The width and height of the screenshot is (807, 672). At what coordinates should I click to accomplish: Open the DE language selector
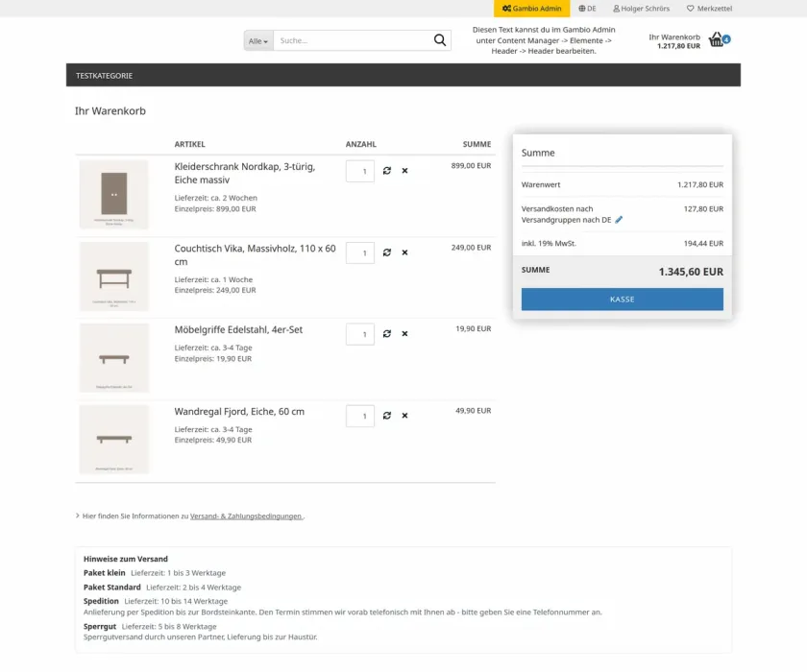pos(587,9)
